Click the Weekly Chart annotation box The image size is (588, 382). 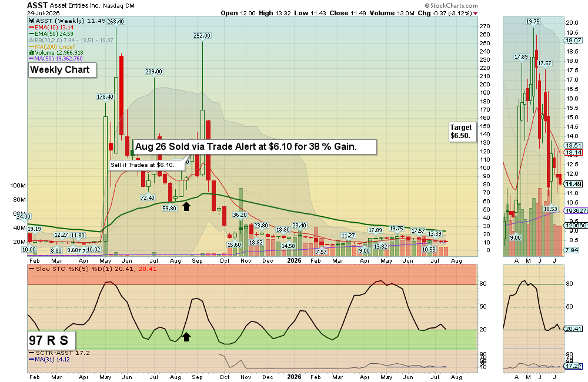click(x=62, y=70)
